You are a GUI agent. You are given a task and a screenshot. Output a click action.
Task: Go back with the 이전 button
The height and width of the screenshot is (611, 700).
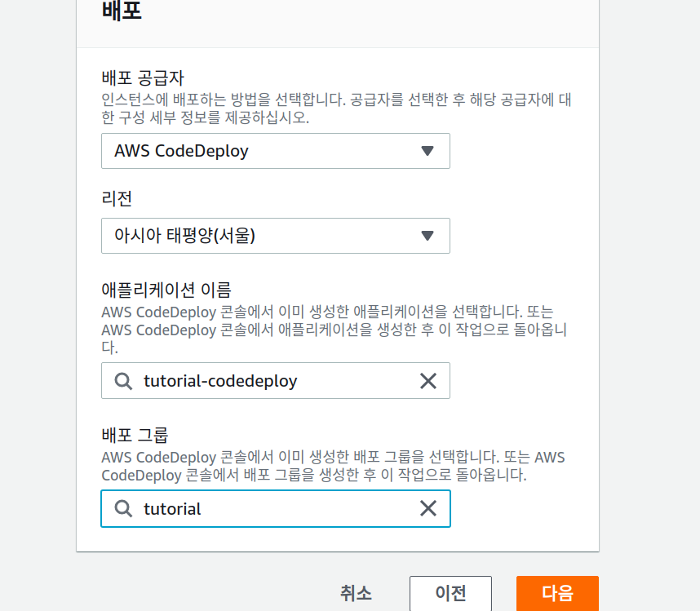(450, 593)
